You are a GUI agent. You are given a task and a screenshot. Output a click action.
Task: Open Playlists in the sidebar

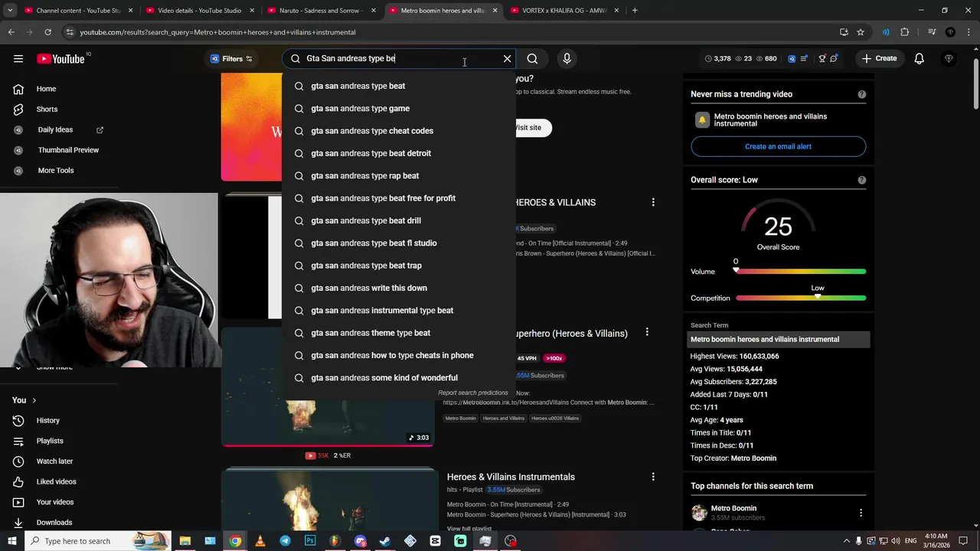[50, 441]
